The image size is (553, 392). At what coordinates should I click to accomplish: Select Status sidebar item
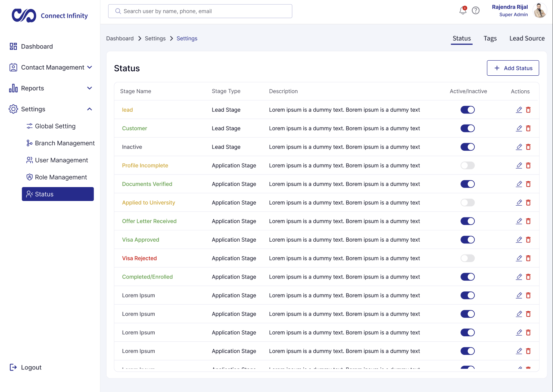point(58,194)
